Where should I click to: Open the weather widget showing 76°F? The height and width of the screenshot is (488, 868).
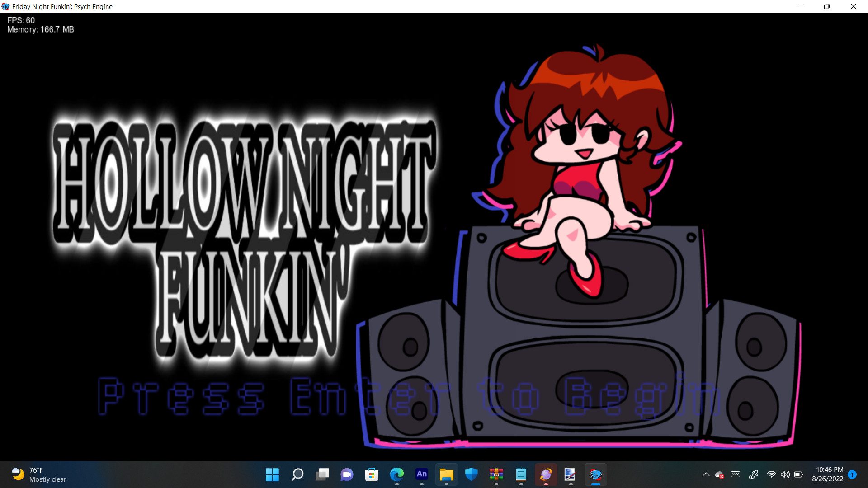point(39,474)
